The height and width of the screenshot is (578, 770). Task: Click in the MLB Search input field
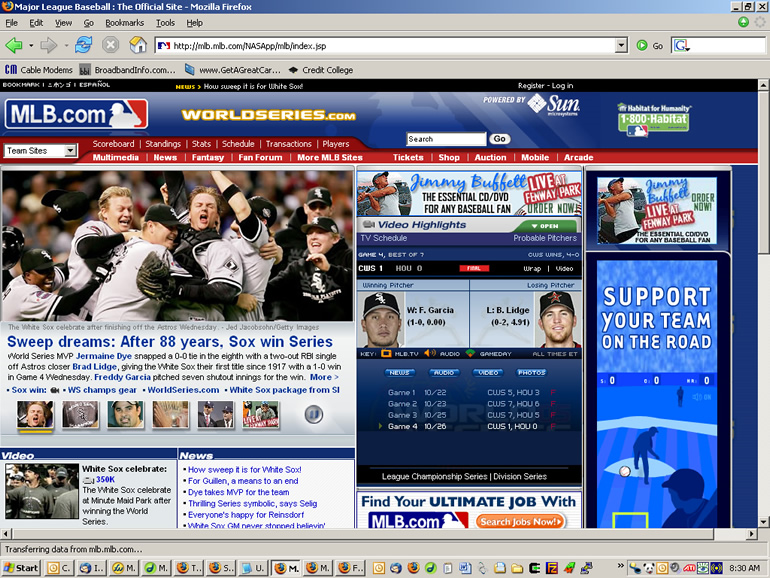click(x=446, y=139)
